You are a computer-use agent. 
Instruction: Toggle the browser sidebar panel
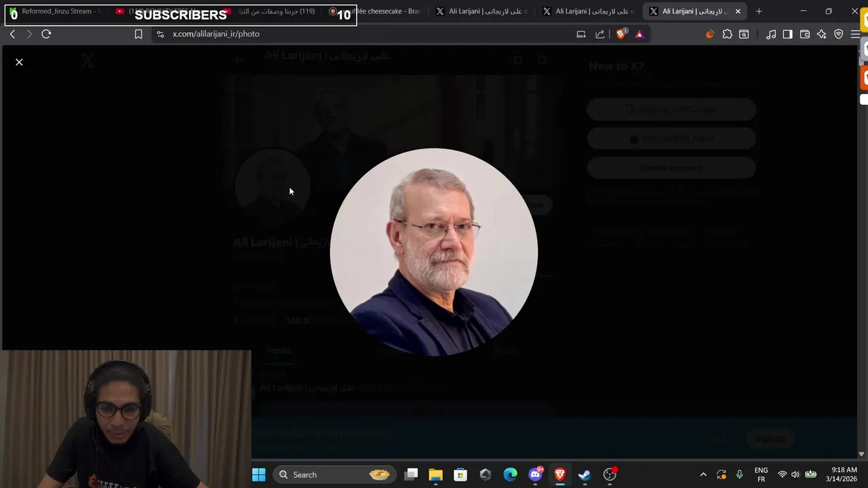click(787, 34)
